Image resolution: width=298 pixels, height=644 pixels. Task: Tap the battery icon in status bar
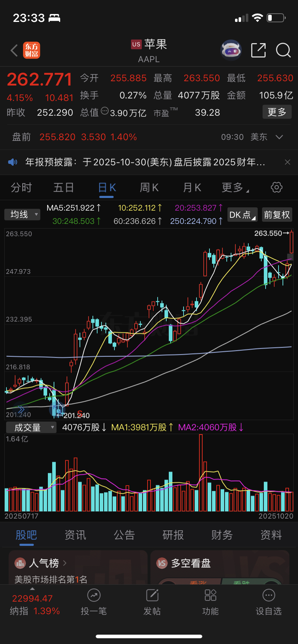276,18
